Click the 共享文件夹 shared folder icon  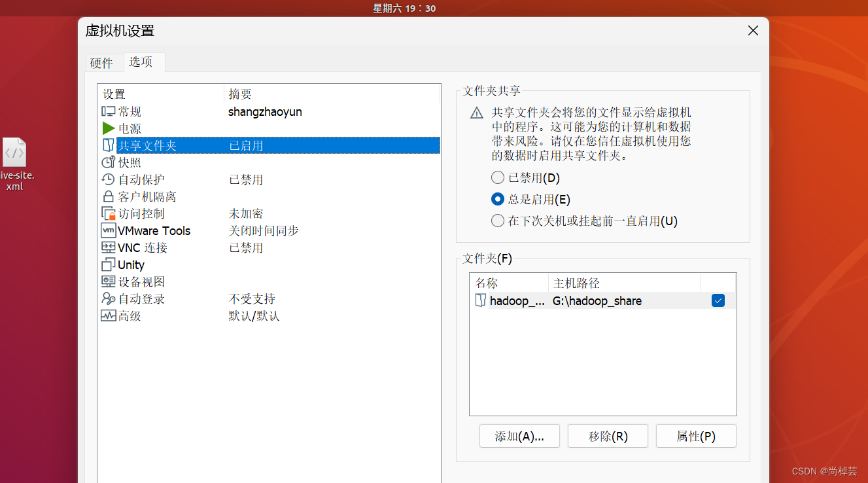tap(109, 145)
